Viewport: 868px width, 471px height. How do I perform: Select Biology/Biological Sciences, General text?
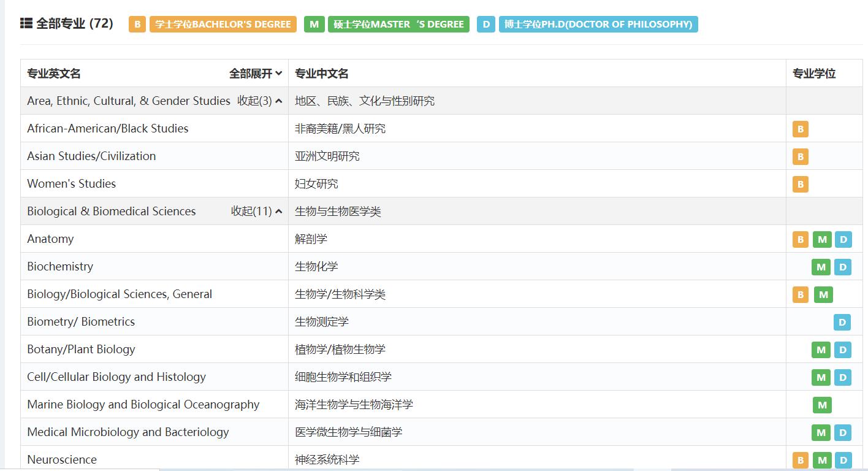coord(120,294)
